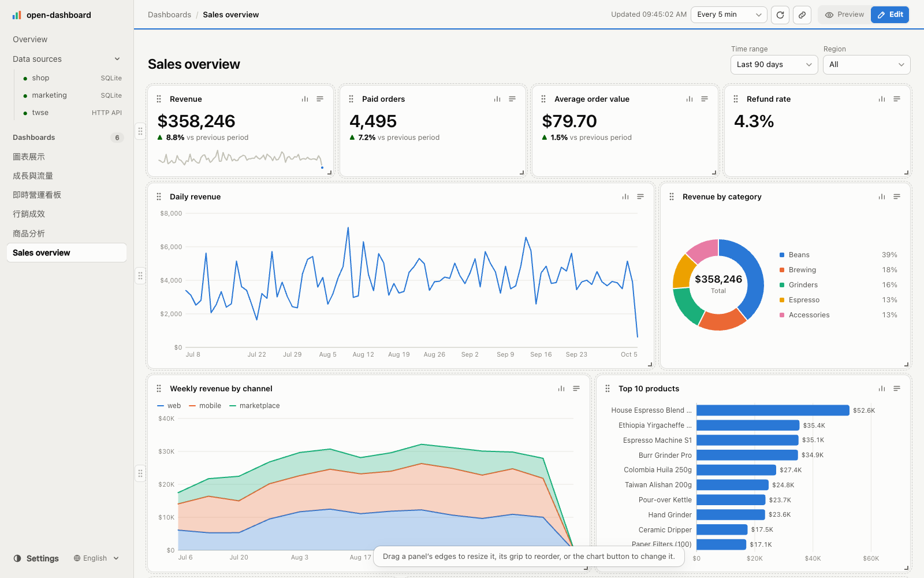Open the Average order value panel menu
The width and height of the screenshot is (924, 578).
pyautogui.click(x=705, y=99)
